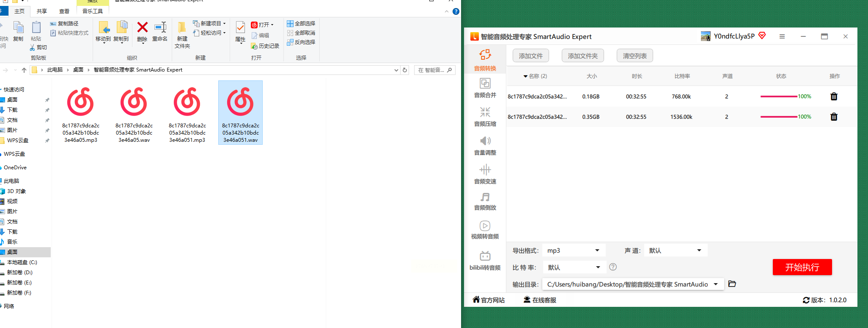Click the 复制 copy icon in Explorer ribbon
The height and width of the screenshot is (328, 868).
pos(18,32)
